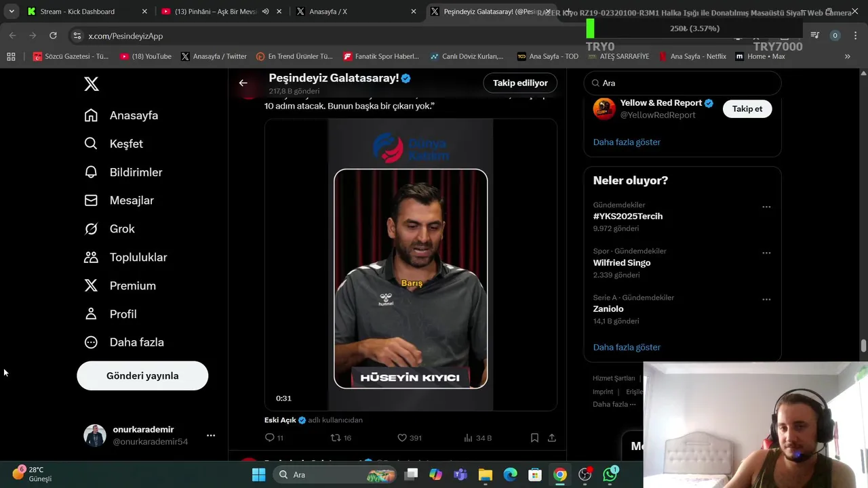Click the Ara search field on X
This screenshot has height=488, width=868.
683,83
